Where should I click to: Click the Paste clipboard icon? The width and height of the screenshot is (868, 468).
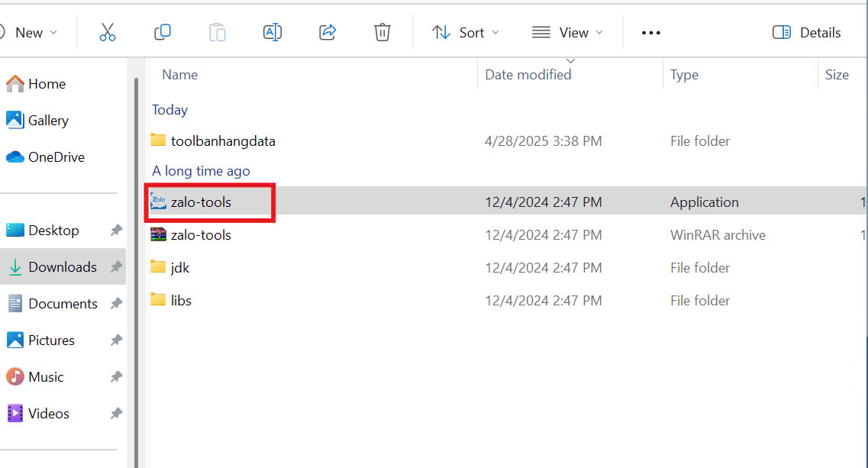pos(217,33)
